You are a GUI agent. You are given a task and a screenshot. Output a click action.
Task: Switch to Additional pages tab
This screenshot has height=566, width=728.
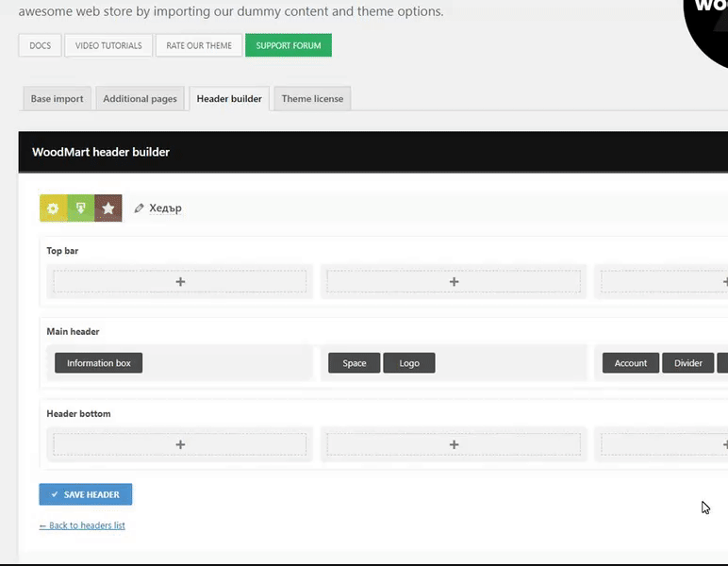point(140,98)
